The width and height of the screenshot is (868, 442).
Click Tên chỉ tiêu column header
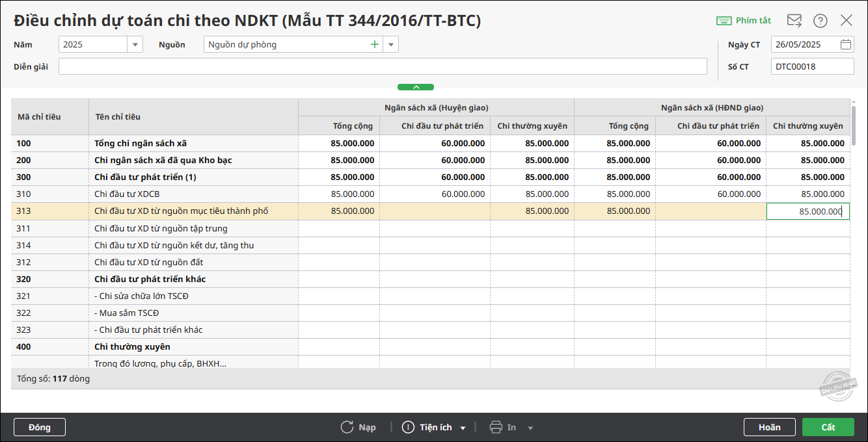(193, 117)
